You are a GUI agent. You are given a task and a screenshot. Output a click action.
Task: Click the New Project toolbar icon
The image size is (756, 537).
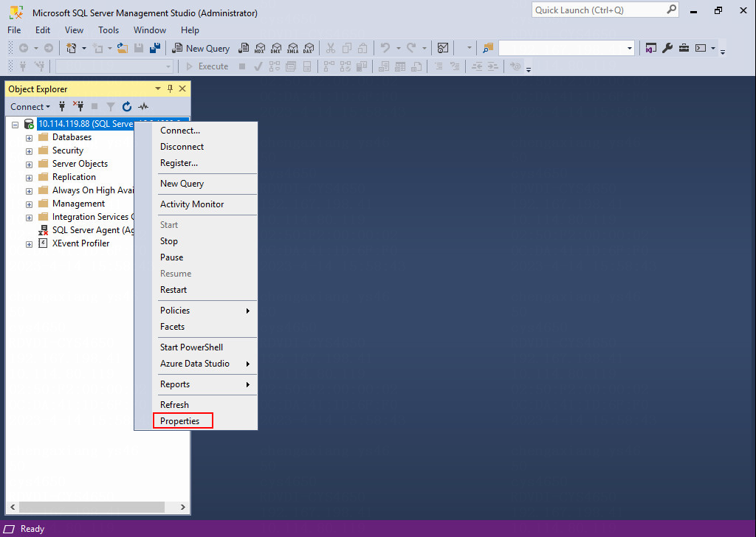(72, 48)
